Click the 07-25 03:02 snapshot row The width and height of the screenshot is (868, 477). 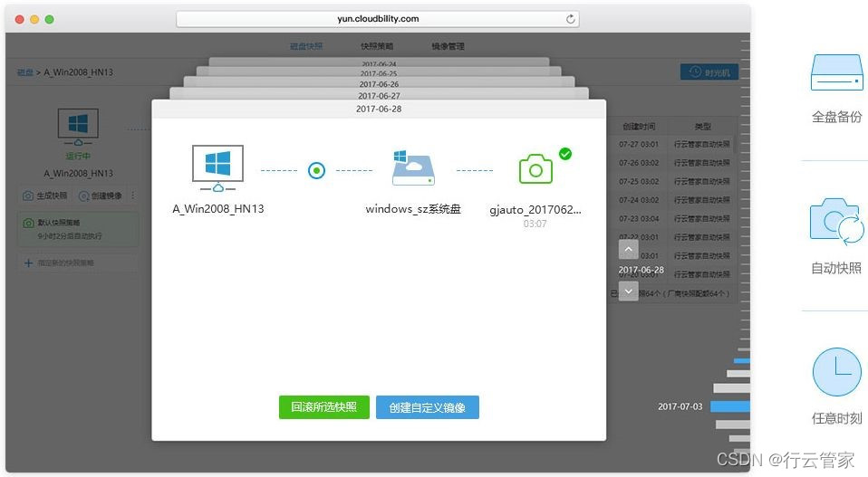click(x=672, y=181)
